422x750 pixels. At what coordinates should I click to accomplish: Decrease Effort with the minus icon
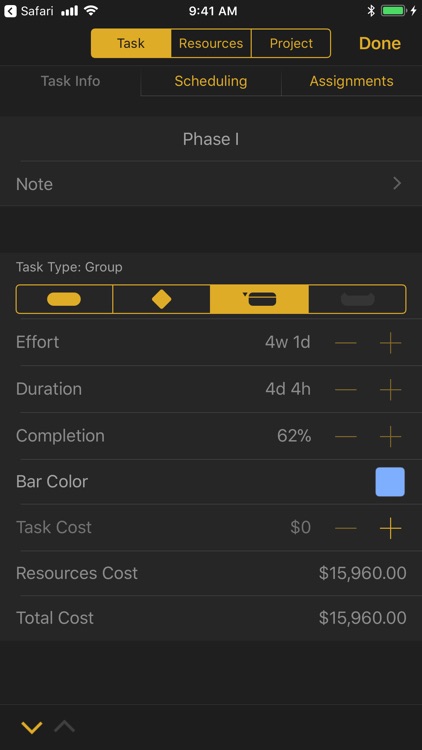(346, 342)
